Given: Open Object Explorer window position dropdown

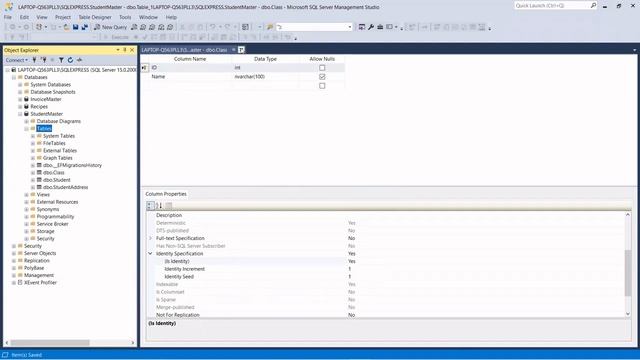Looking at the screenshot, I should point(118,50).
